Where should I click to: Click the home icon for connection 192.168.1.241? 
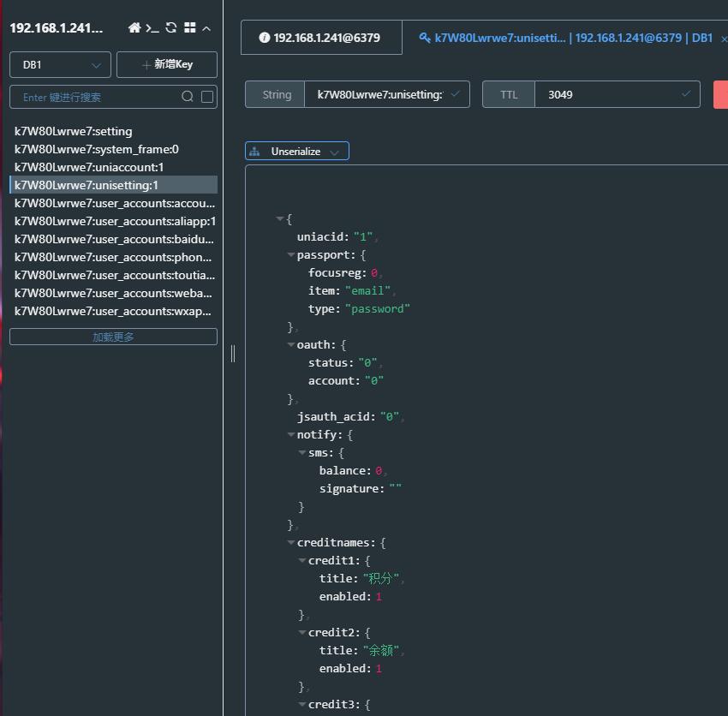pyautogui.click(x=134, y=28)
